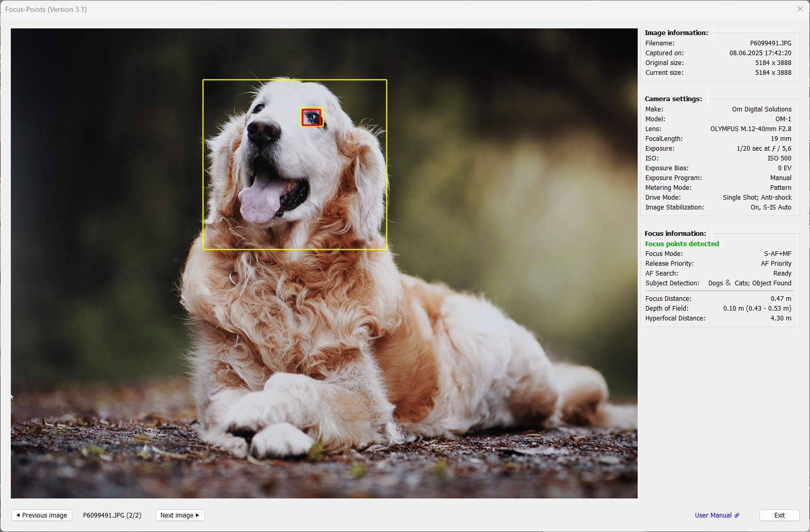Viewport: 810px width, 532px height.
Task: Click the Hyperfocal Distance value 4.30 m
Action: pos(781,318)
